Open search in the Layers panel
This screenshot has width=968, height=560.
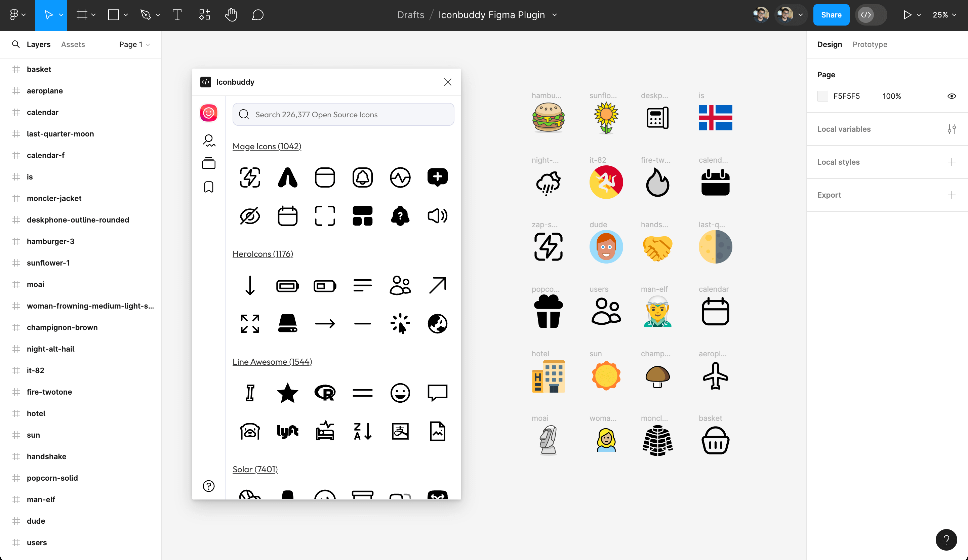[x=15, y=44]
